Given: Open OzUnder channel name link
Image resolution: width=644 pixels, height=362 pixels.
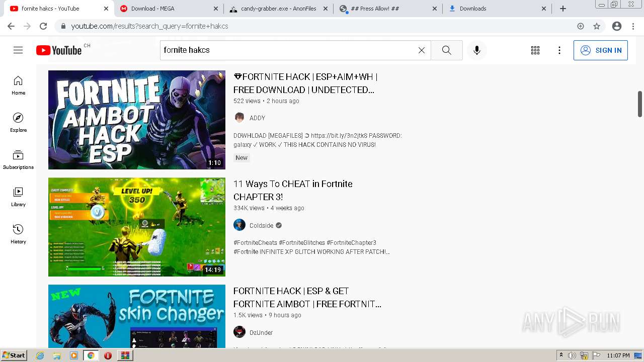Looking at the screenshot, I should [261, 332].
